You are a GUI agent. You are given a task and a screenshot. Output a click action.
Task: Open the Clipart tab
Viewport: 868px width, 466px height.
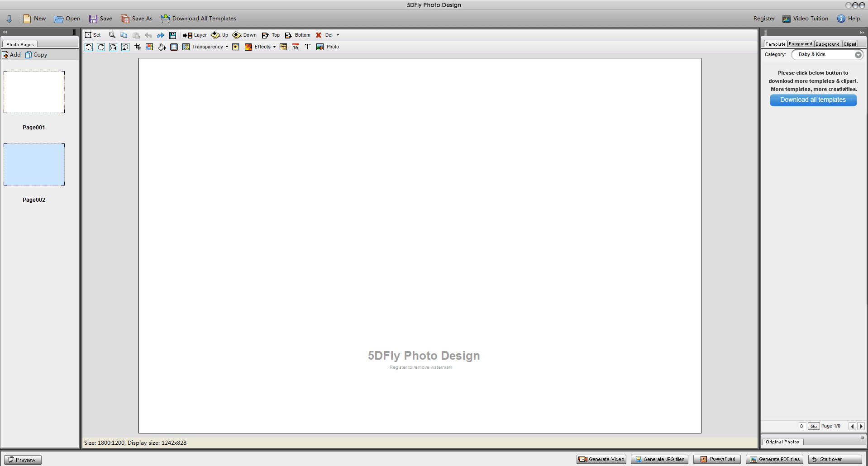coord(849,44)
